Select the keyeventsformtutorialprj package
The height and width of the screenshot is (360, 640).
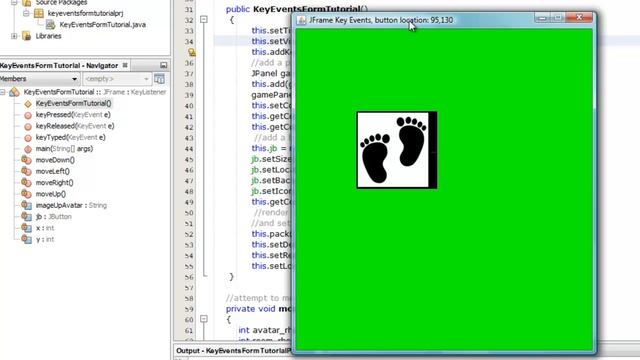click(x=85, y=13)
